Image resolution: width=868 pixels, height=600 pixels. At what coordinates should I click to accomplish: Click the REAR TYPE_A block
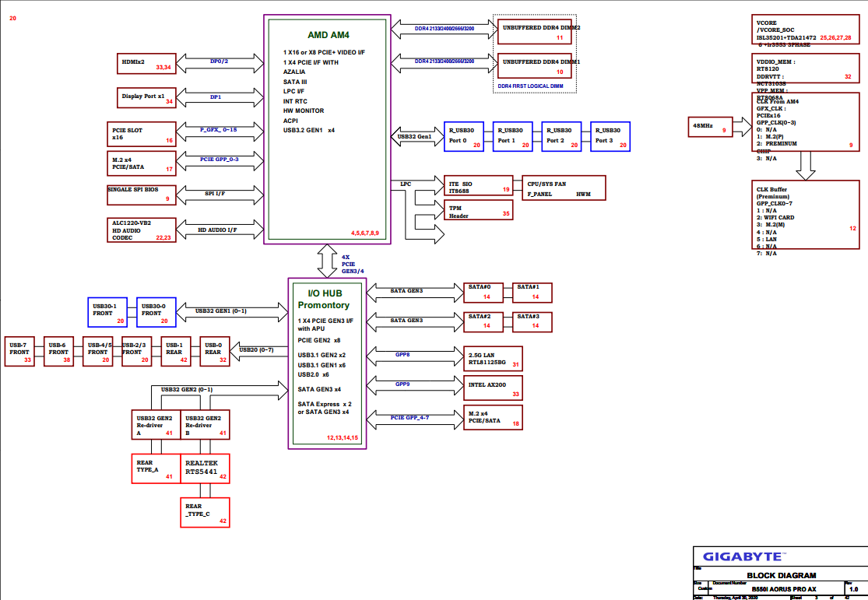[156, 468]
